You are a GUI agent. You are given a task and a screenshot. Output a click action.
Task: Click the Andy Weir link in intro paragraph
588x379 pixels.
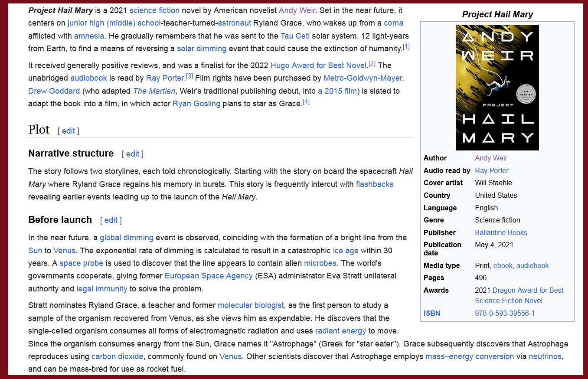coord(297,10)
